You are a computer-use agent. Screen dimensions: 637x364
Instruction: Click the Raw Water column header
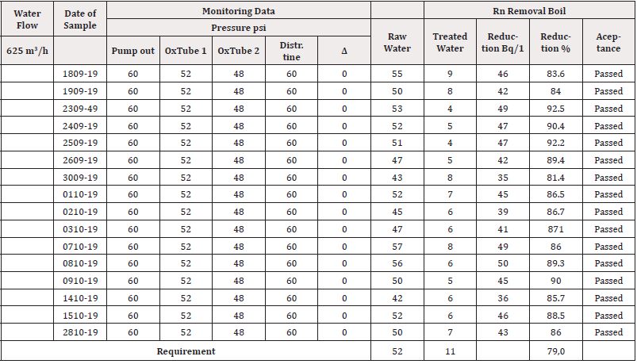[397, 42]
